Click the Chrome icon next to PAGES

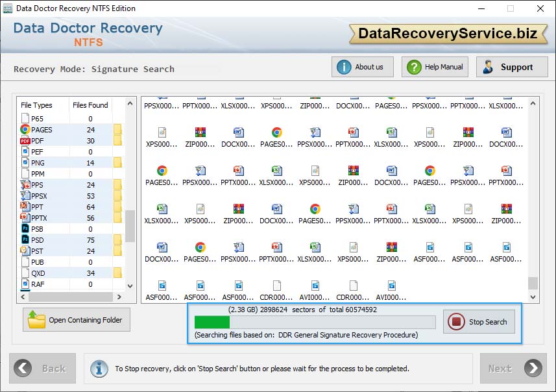coord(25,130)
